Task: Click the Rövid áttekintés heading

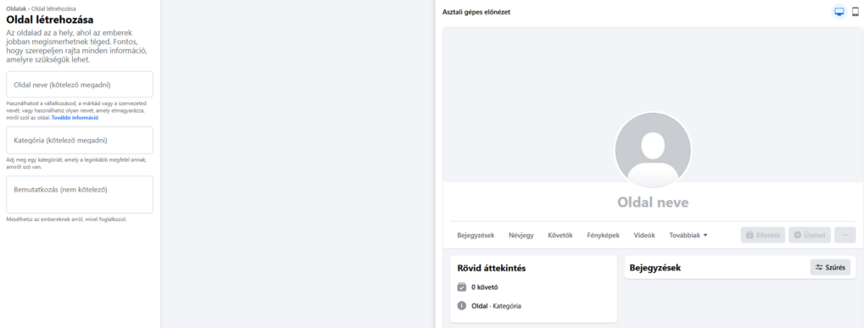Action: [492, 269]
